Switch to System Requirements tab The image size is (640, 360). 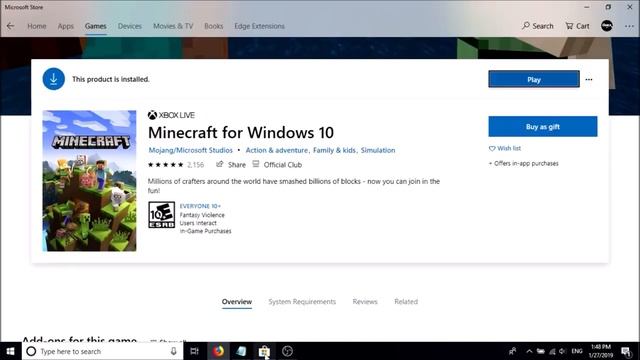click(x=302, y=302)
